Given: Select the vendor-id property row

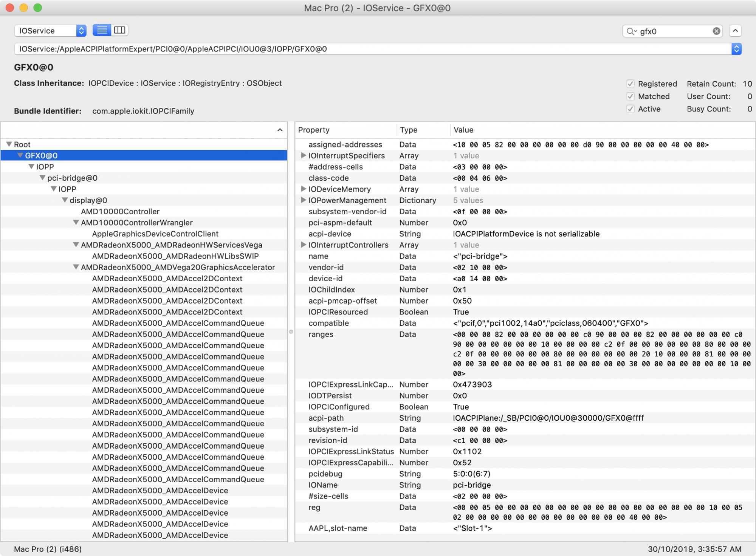Looking at the screenshot, I should 525,267.
